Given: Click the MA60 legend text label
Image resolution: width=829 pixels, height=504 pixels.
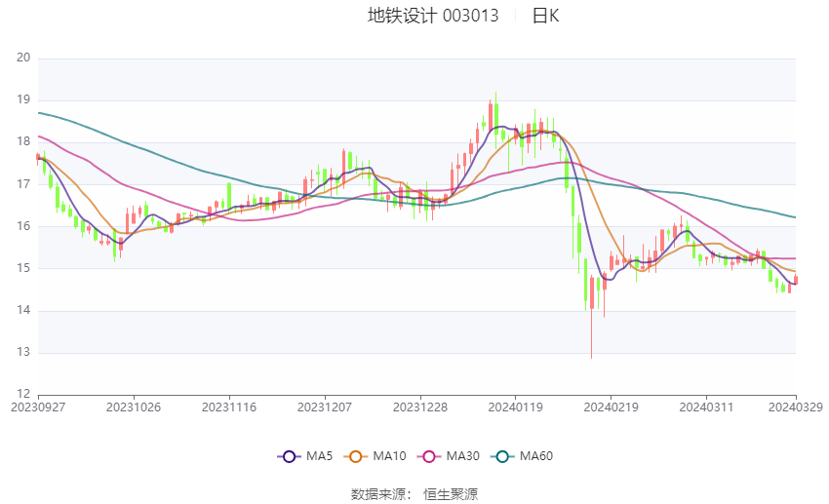Looking at the screenshot, I should (x=536, y=456).
